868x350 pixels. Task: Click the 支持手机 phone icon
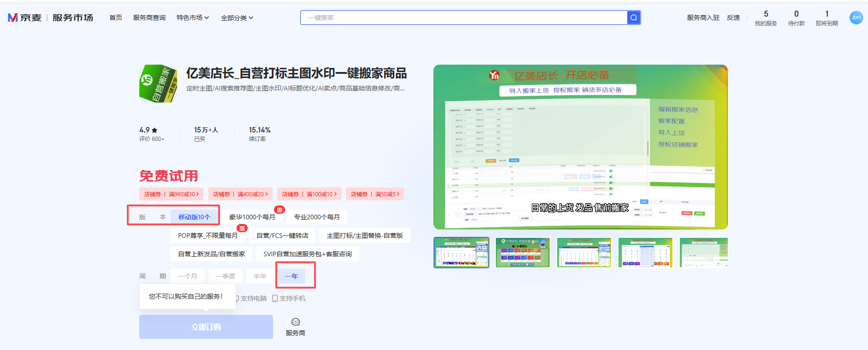(x=275, y=298)
